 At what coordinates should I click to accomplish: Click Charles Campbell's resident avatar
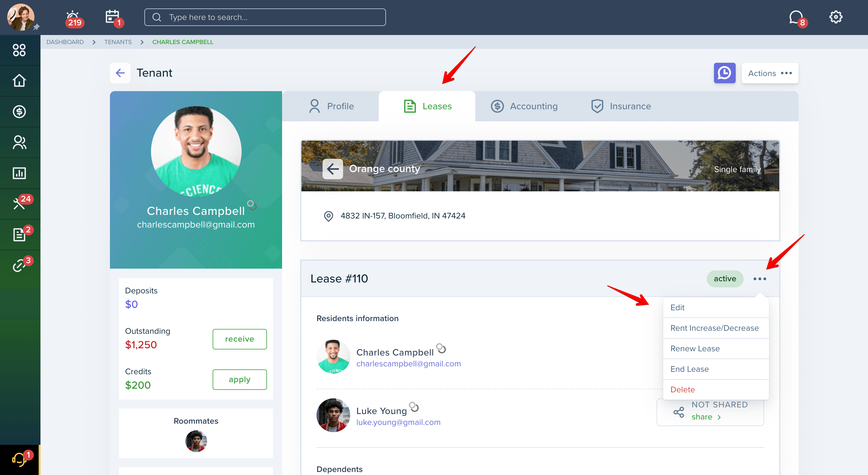click(x=333, y=356)
